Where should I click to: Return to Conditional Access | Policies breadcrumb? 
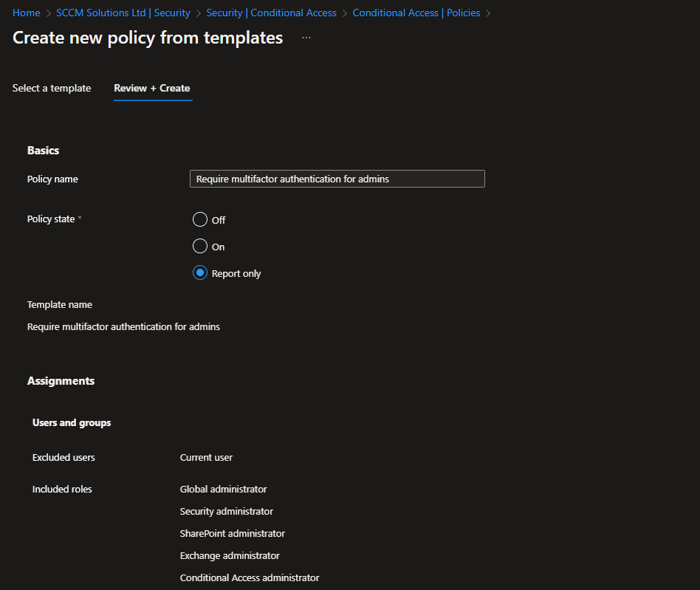tap(416, 13)
